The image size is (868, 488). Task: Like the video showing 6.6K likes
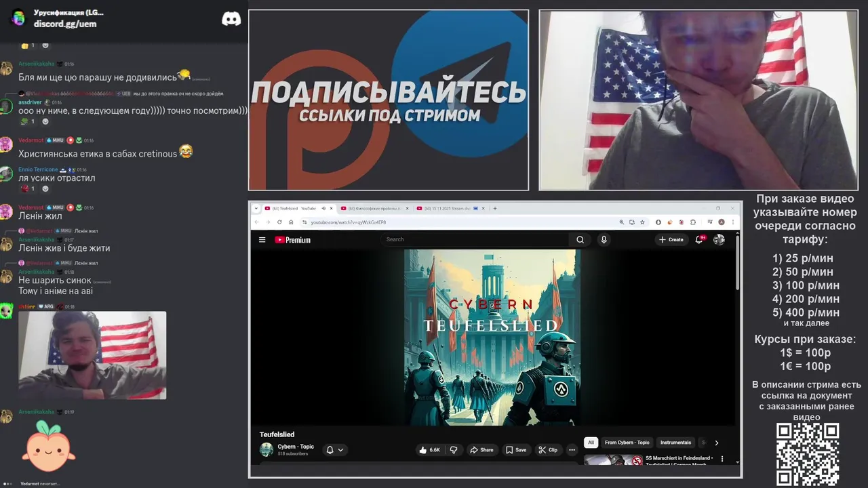click(429, 449)
